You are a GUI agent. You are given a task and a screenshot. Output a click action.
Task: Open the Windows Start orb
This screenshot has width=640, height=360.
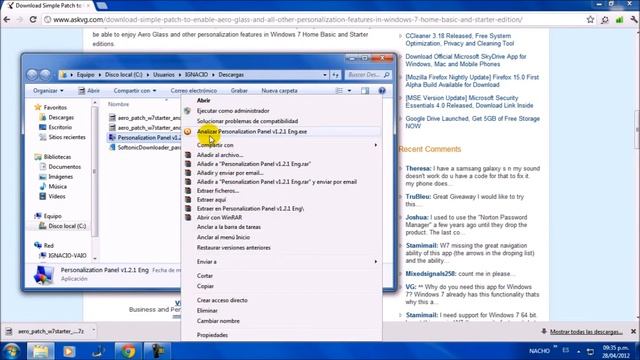[x=11, y=351]
